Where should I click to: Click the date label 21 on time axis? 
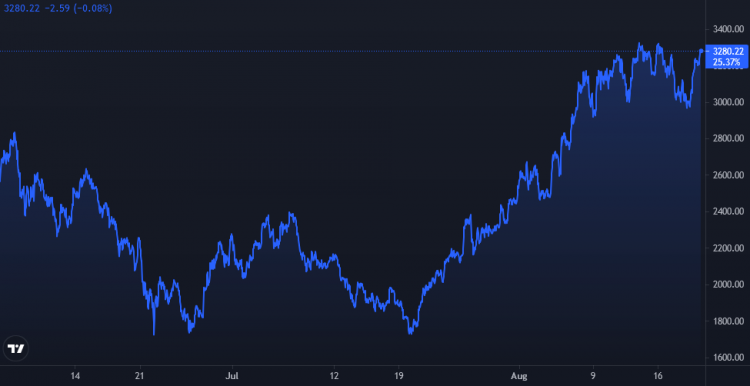point(140,376)
